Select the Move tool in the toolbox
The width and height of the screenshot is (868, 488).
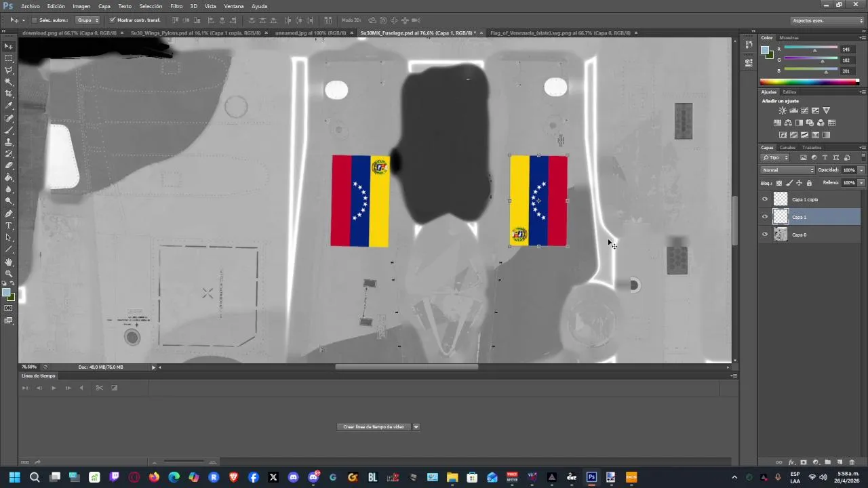coord(9,46)
